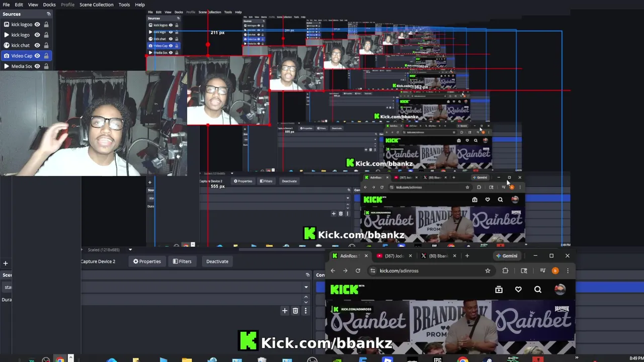
Task: Open the Help menu in OBS
Action: (x=140, y=5)
